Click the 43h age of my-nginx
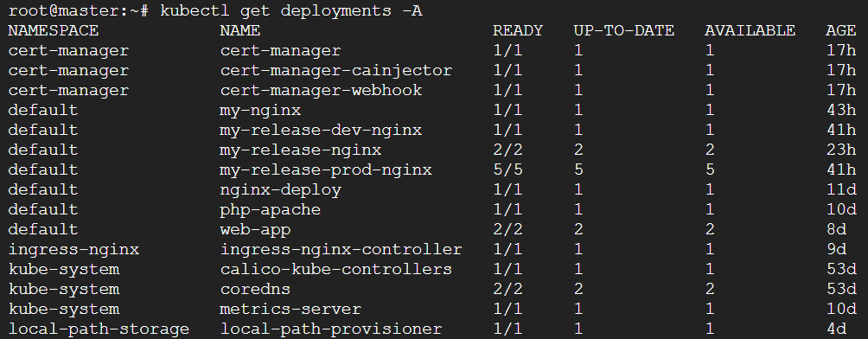 click(840, 110)
